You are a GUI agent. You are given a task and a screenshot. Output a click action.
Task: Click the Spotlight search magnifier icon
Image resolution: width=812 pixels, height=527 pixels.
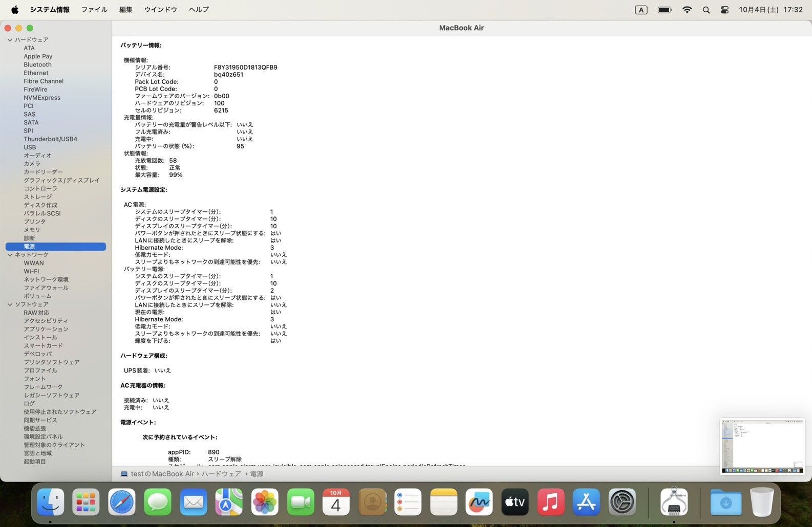[706, 10]
